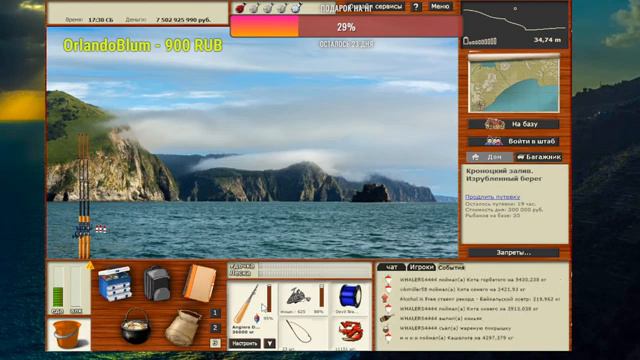Open the Меню button
Viewport: 640px width, 360px height.
[440, 7]
